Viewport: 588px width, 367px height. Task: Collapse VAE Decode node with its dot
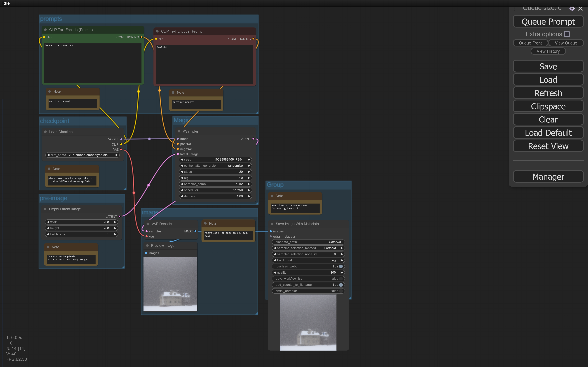pos(148,224)
